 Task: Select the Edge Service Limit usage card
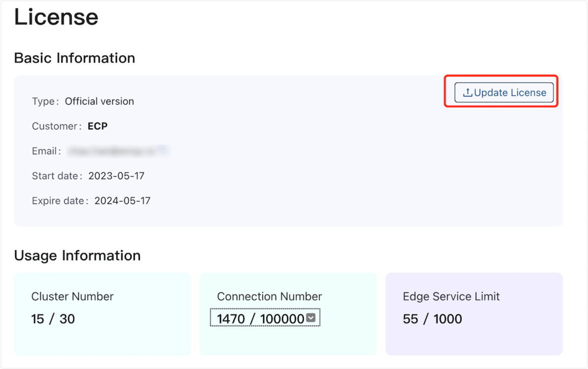474,314
